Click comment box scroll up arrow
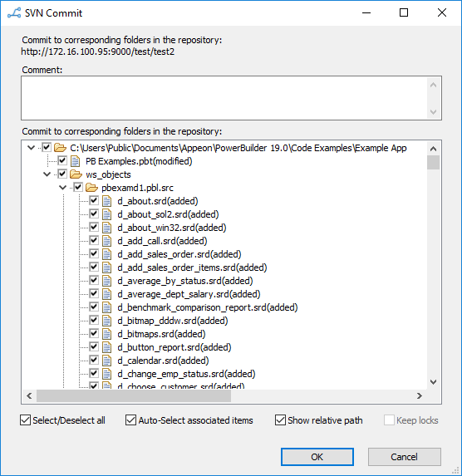Image resolution: width=462 pixels, height=476 pixels. pyautogui.click(x=434, y=85)
